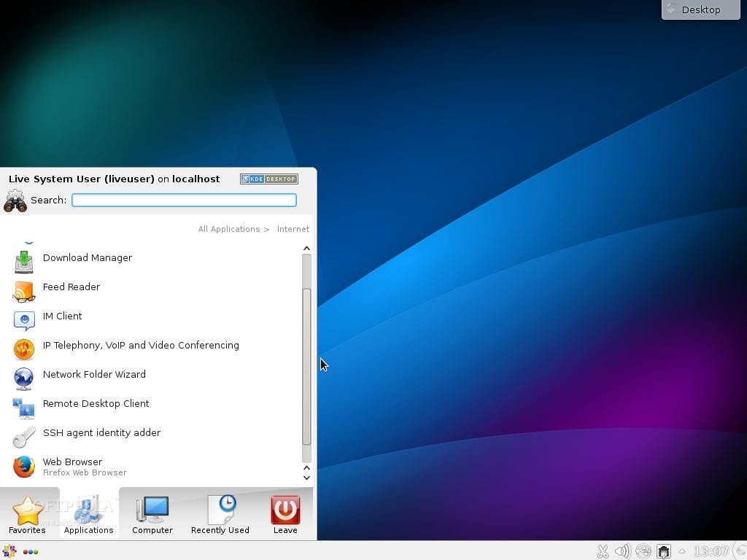Click the KDE Desktop badge

click(x=269, y=179)
